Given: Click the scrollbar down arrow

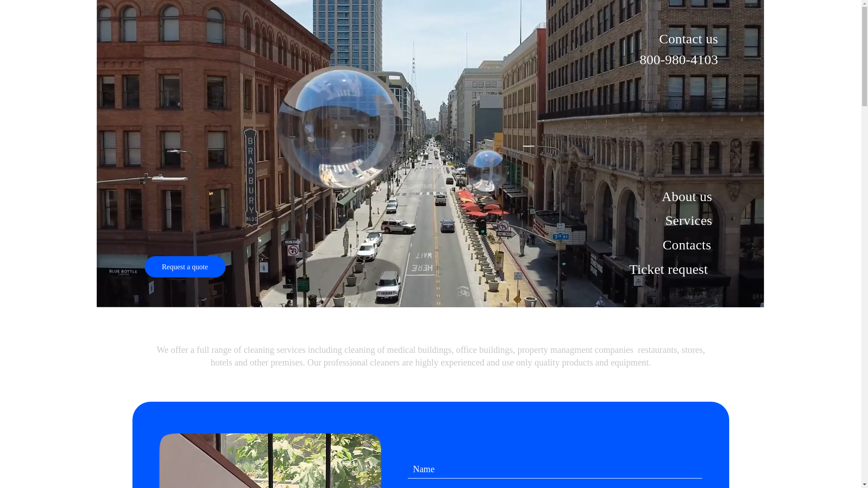Looking at the screenshot, I should pyautogui.click(x=864, y=484).
